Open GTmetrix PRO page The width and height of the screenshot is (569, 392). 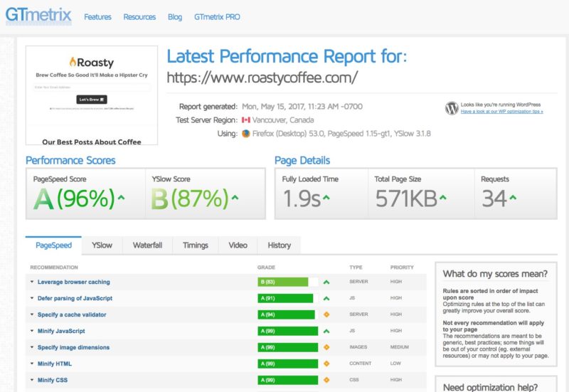[x=217, y=16]
